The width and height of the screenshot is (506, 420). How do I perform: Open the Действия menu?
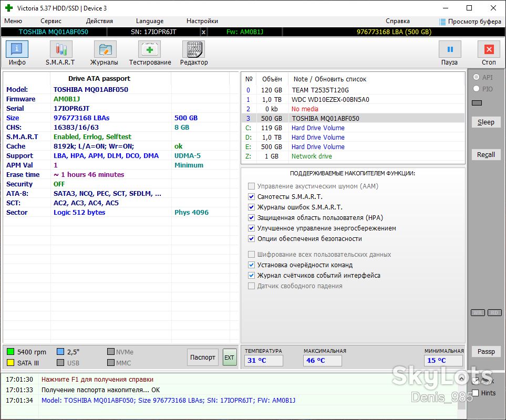click(x=99, y=22)
